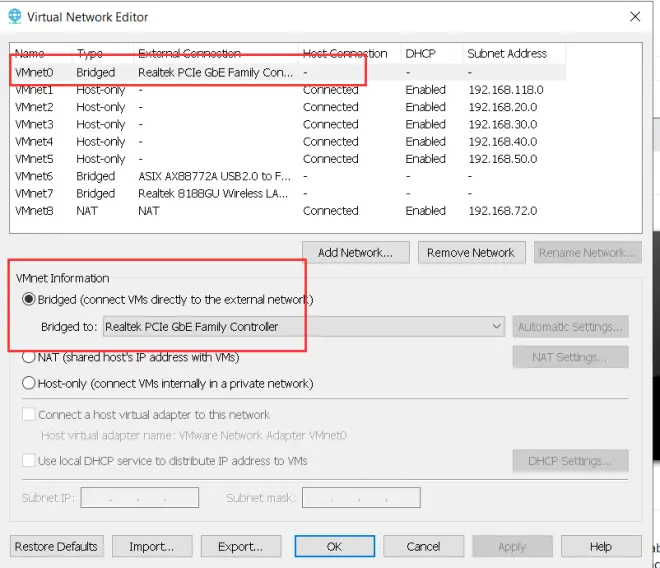
Task: Confirm with the OK button
Action: click(x=335, y=547)
